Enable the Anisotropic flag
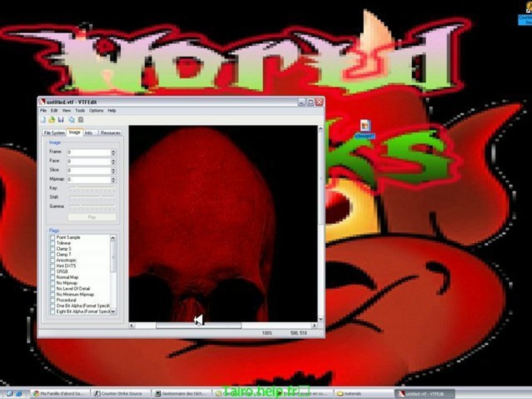The height and width of the screenshot is (399, 532). pyautogui.click(x=53, y=260)
